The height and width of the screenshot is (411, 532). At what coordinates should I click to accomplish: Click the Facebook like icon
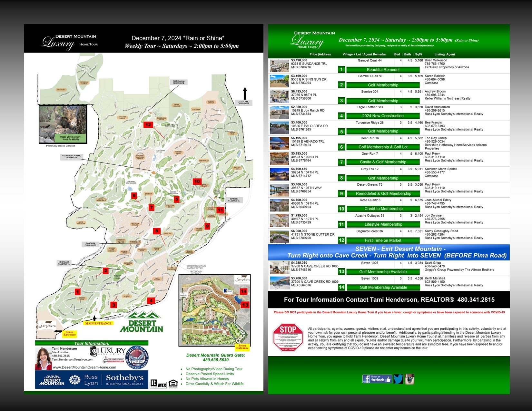pyautogui.click(x=377, y=379)
